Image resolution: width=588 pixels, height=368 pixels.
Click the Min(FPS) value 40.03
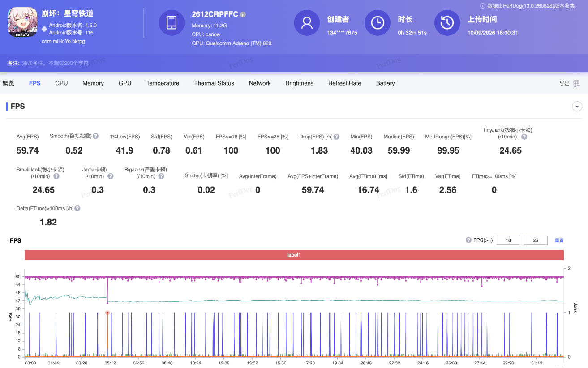pyautogui.click(x=361, y=150)
